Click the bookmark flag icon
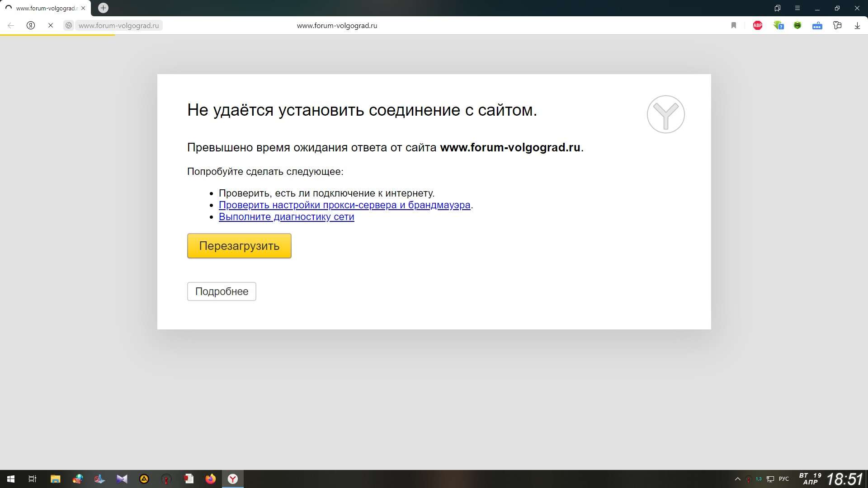868x488 pixels. click(734, 26)
